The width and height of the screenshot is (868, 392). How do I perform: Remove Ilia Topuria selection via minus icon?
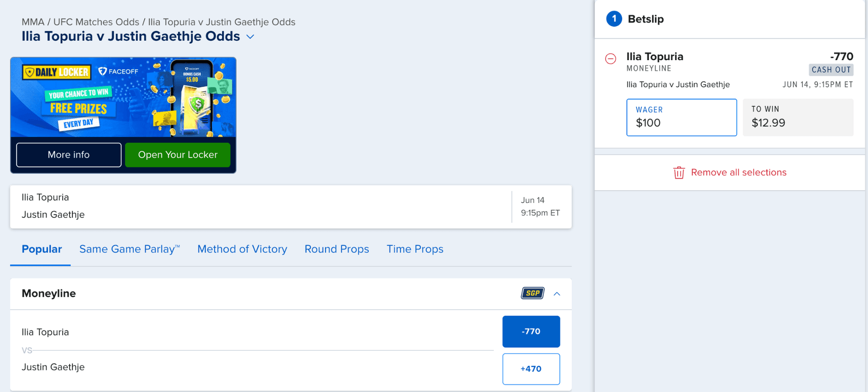point(610,59)
